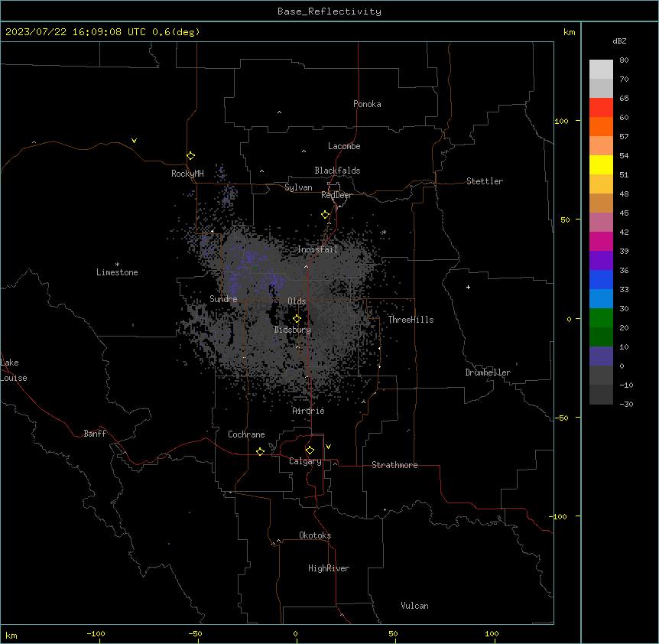Click the Blackfalds city label
The width and height of the screenshot is (659, 644).
pos(337,171)
